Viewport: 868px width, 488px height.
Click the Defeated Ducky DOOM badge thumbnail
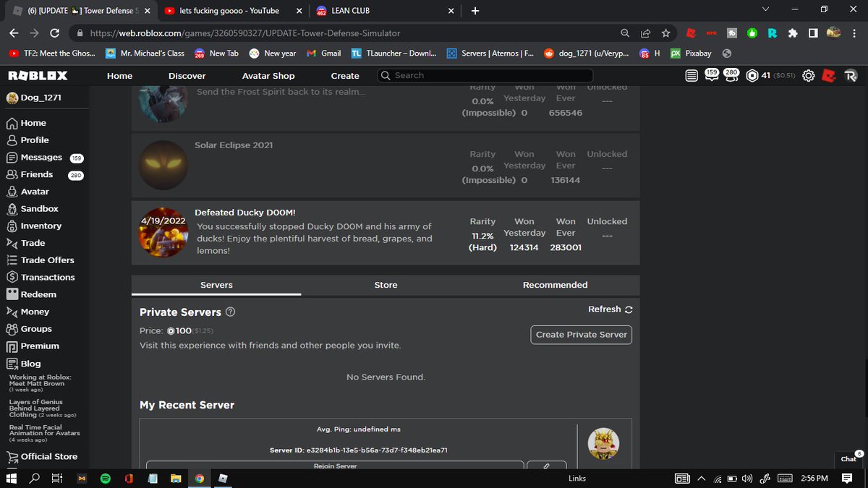163,233
